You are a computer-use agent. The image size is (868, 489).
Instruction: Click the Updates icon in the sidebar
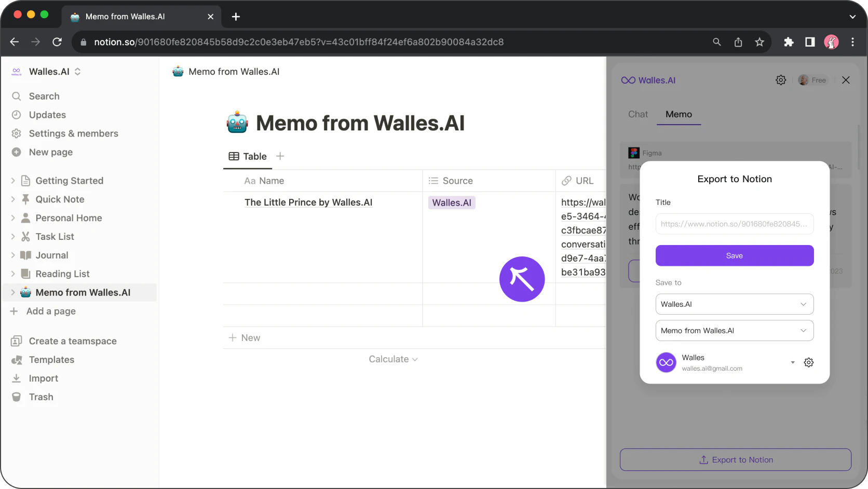point(17,115)
